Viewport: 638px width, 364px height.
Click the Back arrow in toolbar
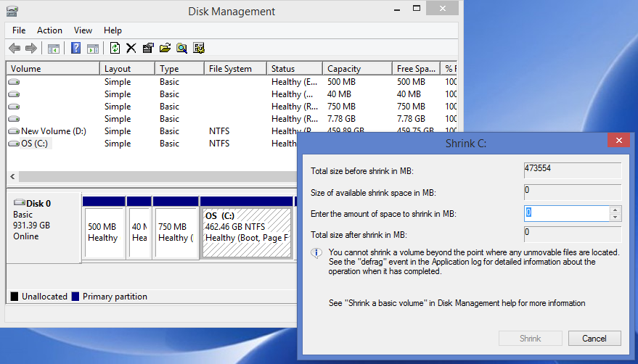pos(15,49)
